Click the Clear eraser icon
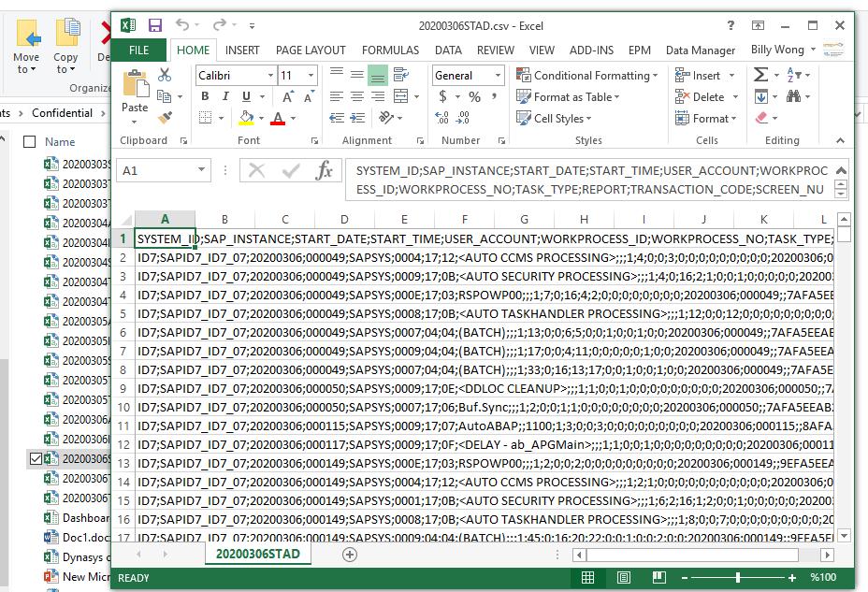Image resolution: width=868 pixels, height=592 pixels. coord(761,118)
